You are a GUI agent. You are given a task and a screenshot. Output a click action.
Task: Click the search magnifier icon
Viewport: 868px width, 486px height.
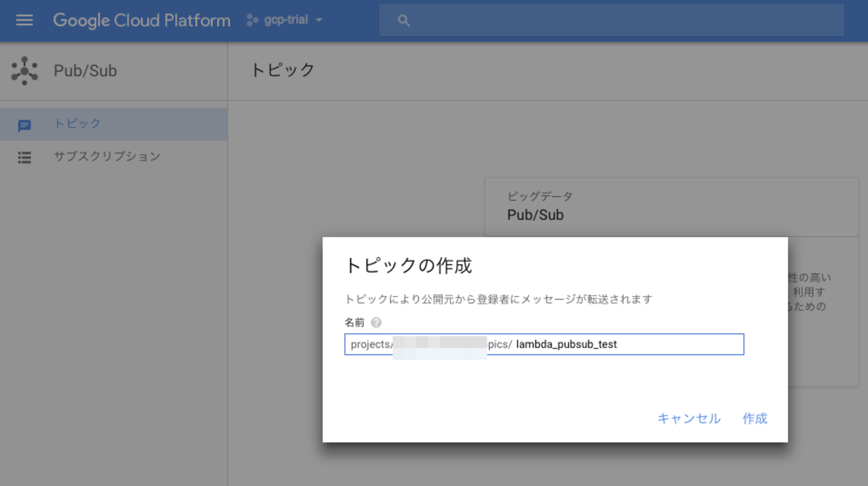(404, 21)
